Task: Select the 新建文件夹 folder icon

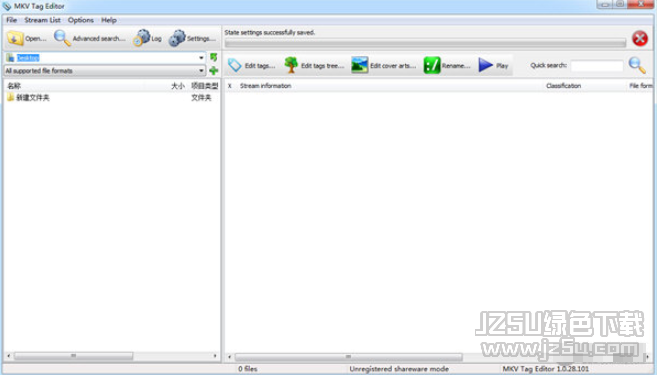Action: coord(10,97)
